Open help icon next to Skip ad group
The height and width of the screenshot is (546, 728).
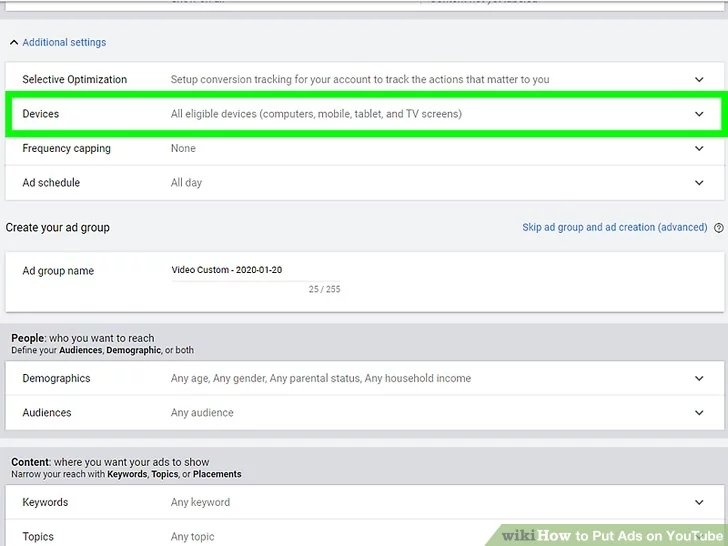pos(719,228)
